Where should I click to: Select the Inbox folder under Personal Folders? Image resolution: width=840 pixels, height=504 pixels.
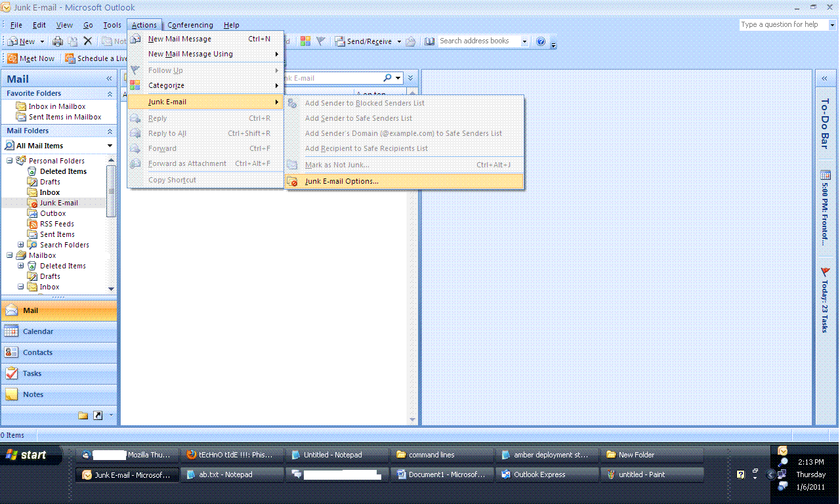point(50,192)
